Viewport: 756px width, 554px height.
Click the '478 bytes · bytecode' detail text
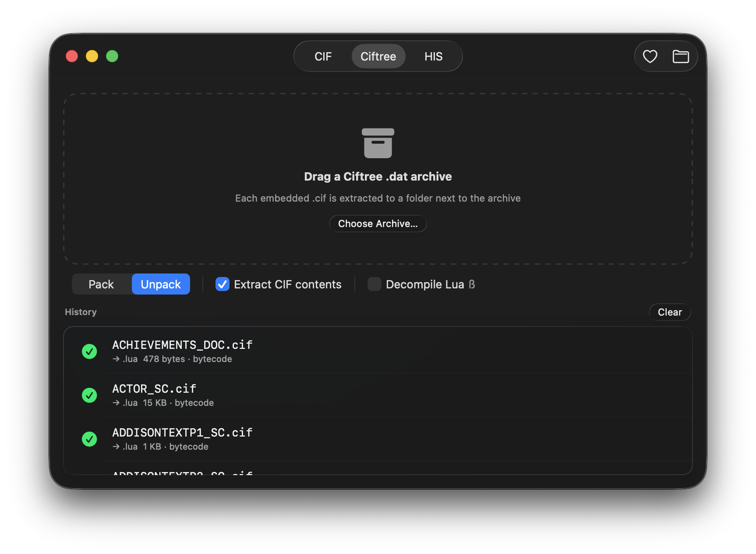(187, 359)
